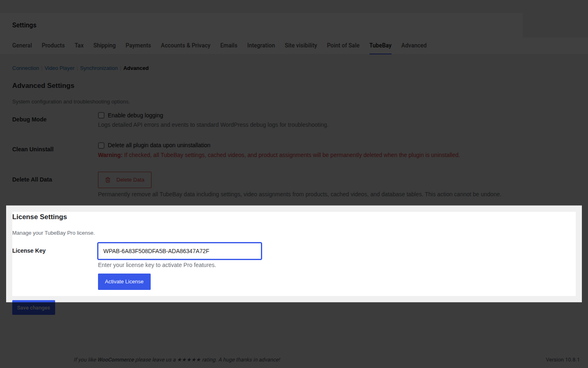Image resolution: width=588 pixels, height=368 pixels.
Task: Open the Integration tab
Action: point(261,45)
